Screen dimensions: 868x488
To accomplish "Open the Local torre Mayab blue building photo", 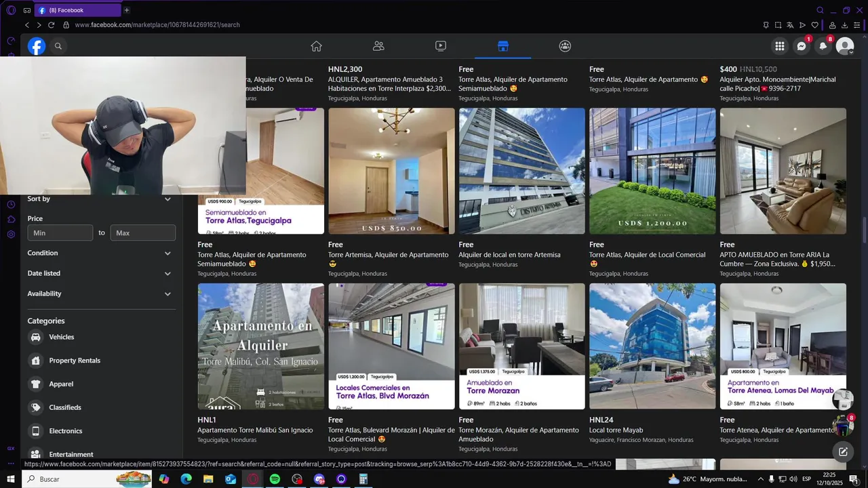I will tap(652, 346).
